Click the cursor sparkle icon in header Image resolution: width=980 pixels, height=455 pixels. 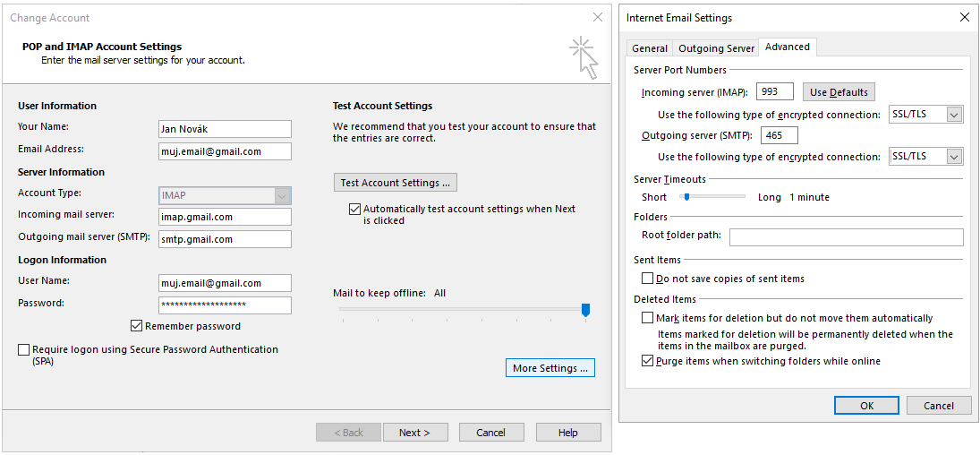click(x=584, y=57)
